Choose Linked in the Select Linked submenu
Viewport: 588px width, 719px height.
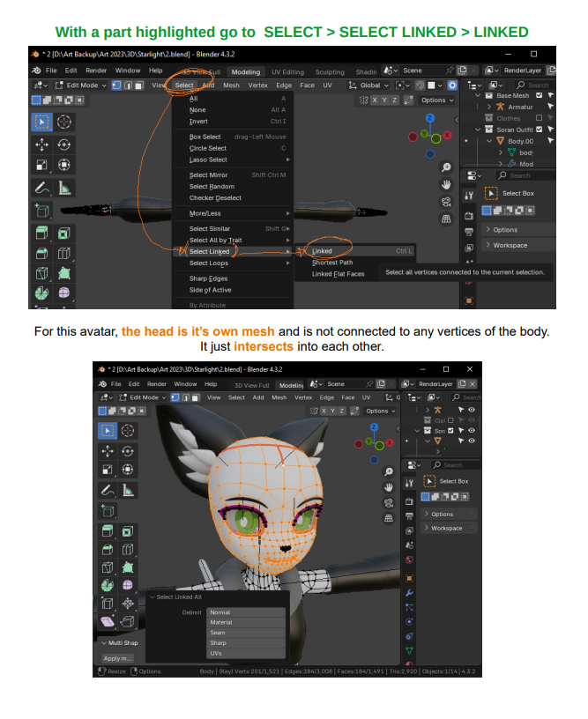tap(323, 251)
